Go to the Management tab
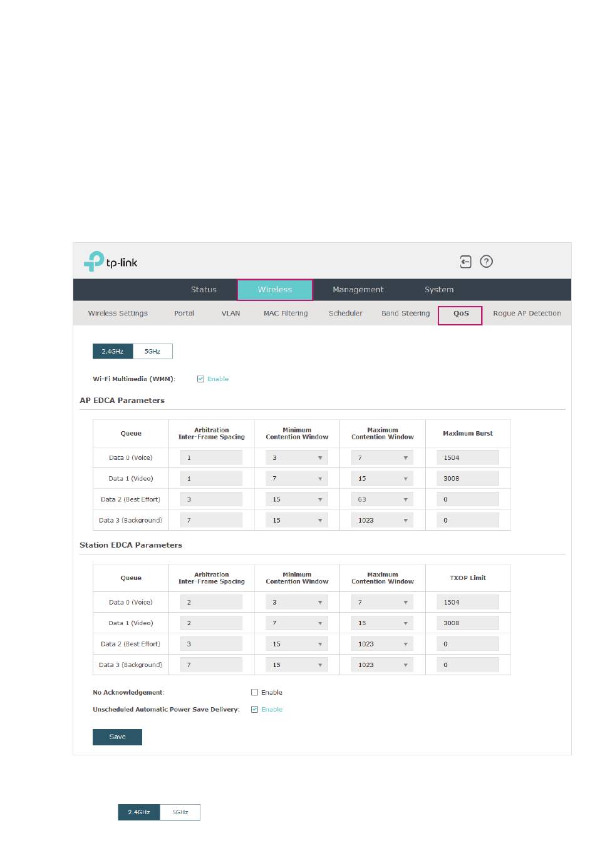This screenshot has width=595, height=868. pos(358,290)
